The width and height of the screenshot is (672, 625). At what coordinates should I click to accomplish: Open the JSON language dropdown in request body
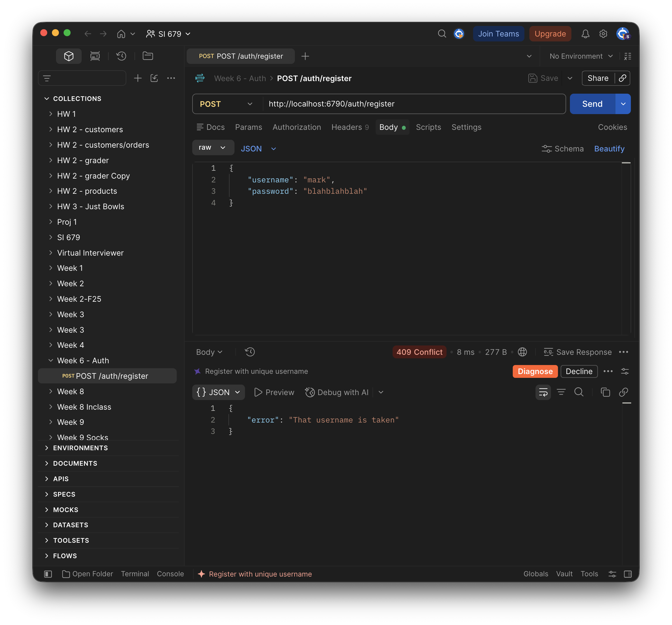(x=259, y=149)
